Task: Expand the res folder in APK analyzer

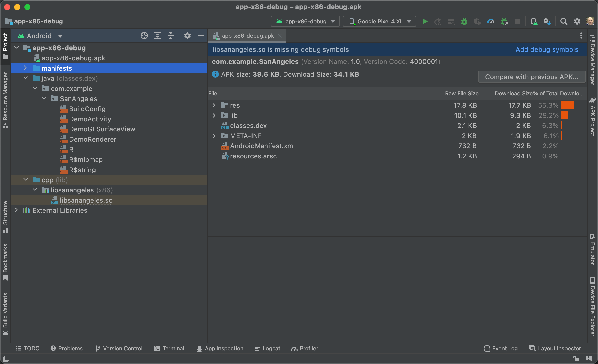Action: click(214, 105)
